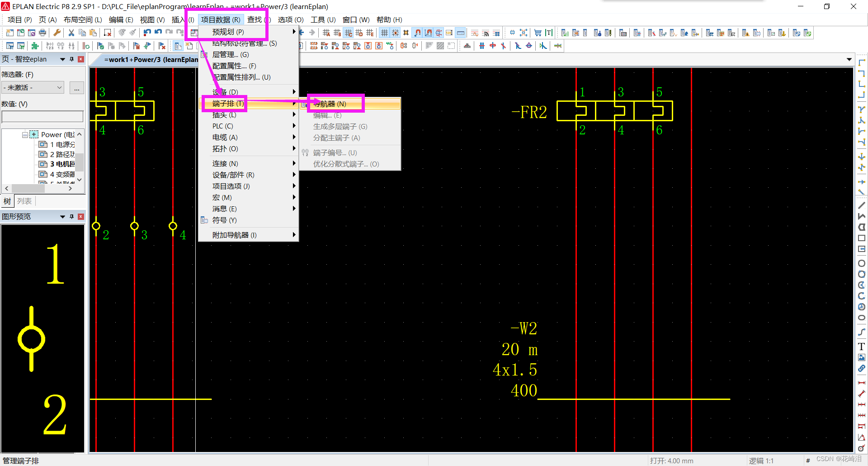Image resolution: width=868 pixels, height=466 pixels.
Task: Expand the 电缆 (A) submenu
Action: click(248, 138)
